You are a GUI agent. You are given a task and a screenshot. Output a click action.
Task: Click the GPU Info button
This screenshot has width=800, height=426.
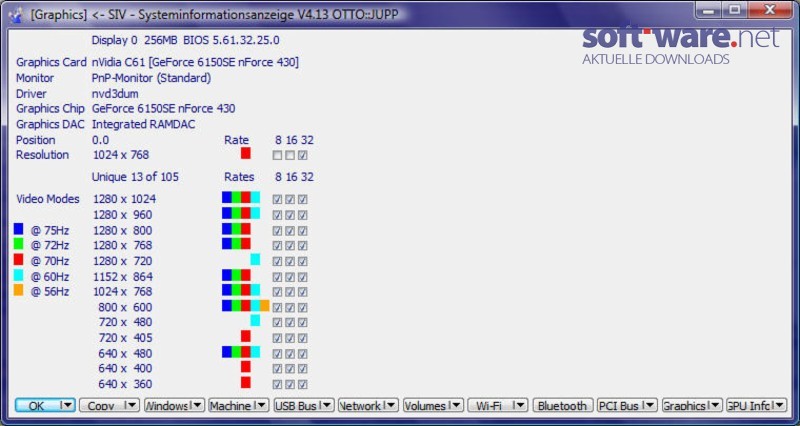[757, 406]
